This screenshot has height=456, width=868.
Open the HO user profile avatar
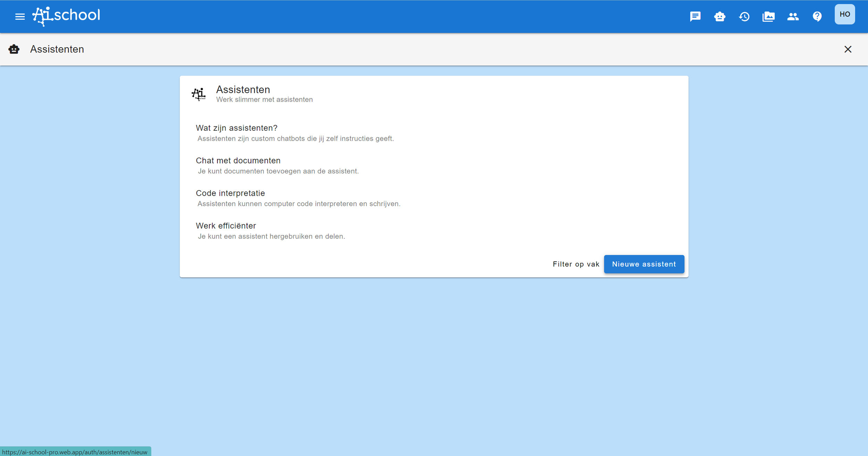(x=844, y=14)
